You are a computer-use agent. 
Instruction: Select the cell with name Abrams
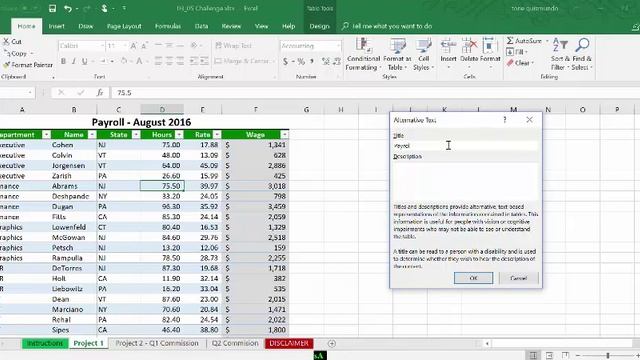(x=73, y=186)
